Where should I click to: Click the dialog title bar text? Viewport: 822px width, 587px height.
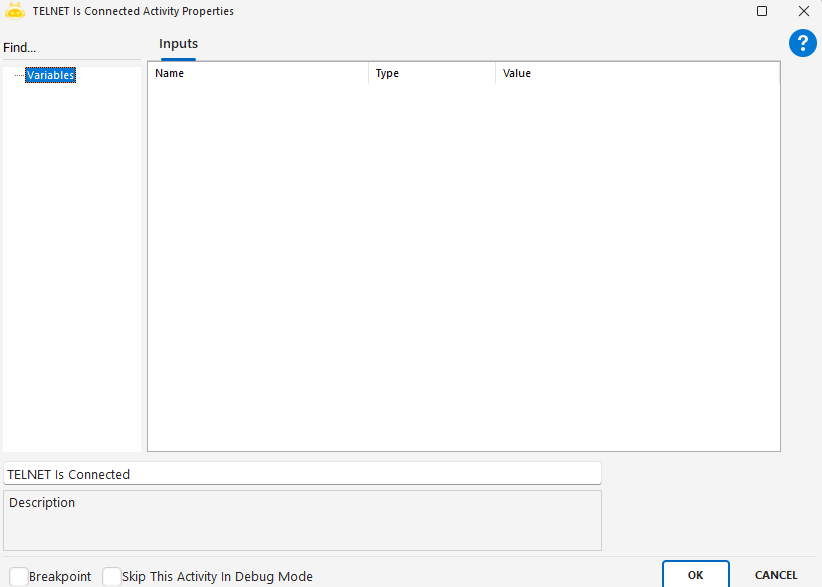coord(133,11)
